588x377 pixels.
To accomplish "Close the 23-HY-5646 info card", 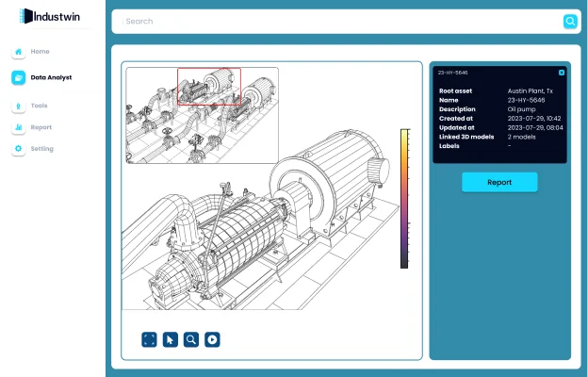I will (562, 73).
